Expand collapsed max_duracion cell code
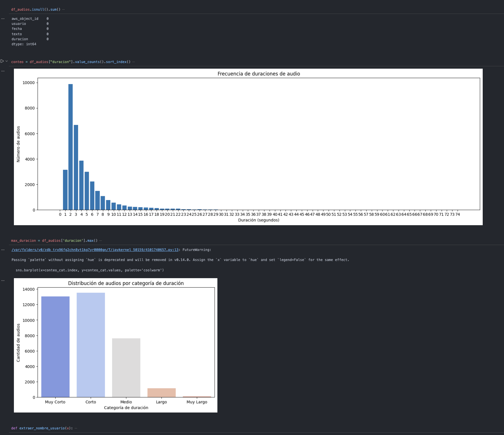504x435 pixels. [x=101, y=241]
